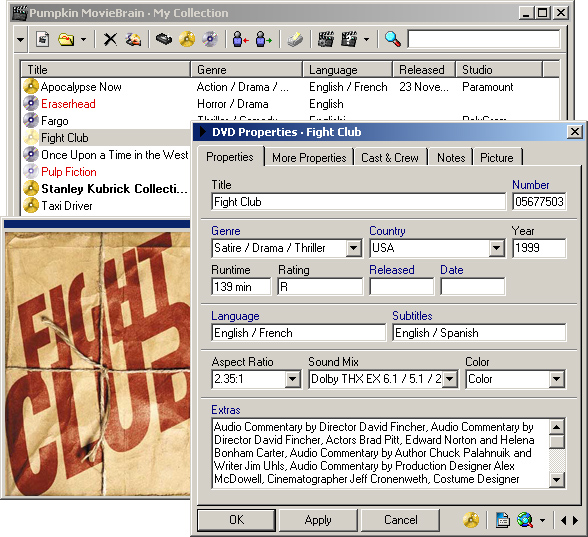Select Fargo in the collection list
The height and width of the screenshot is (537, 588).
tap(55, 121)
